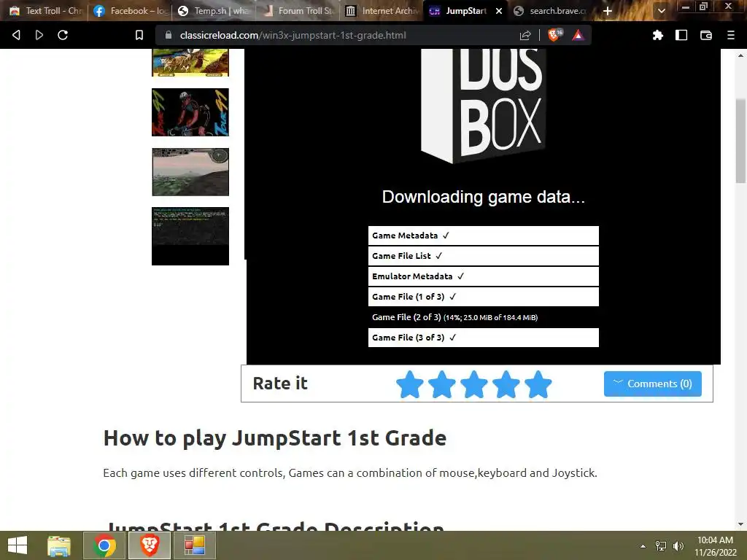Open Google Chrome from taskbar

pyautogui.click(x=104, y=545)
